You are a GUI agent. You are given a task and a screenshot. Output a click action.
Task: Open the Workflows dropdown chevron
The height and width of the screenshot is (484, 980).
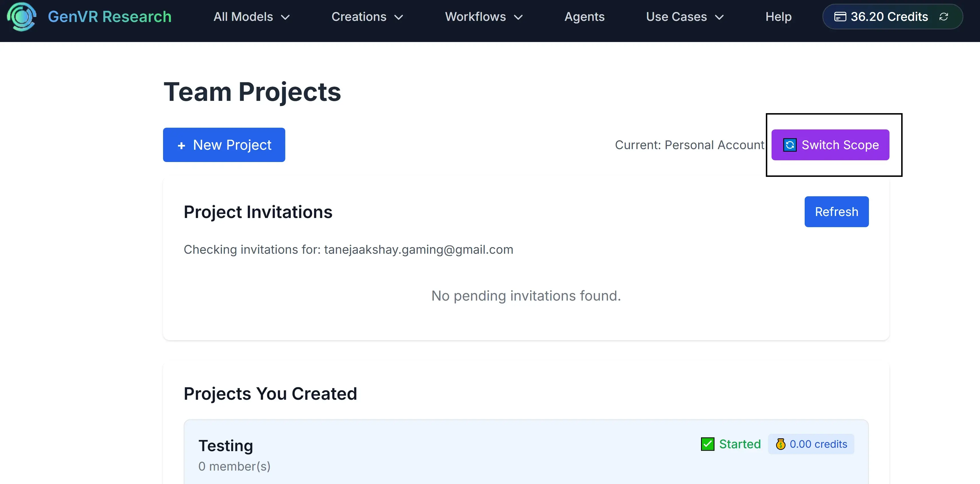pos(518,17)
